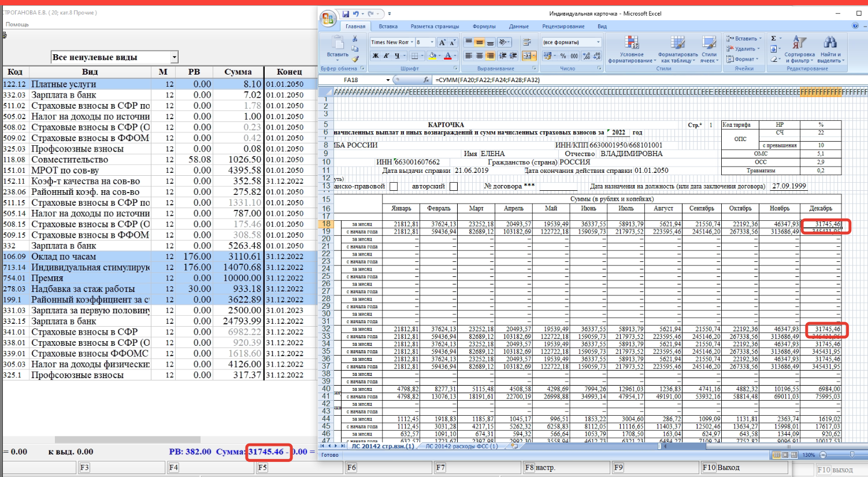The image size is (868, 477).
Task: Click the fx insert function icon
Action: pyautogui.click(x=426, y=80)
